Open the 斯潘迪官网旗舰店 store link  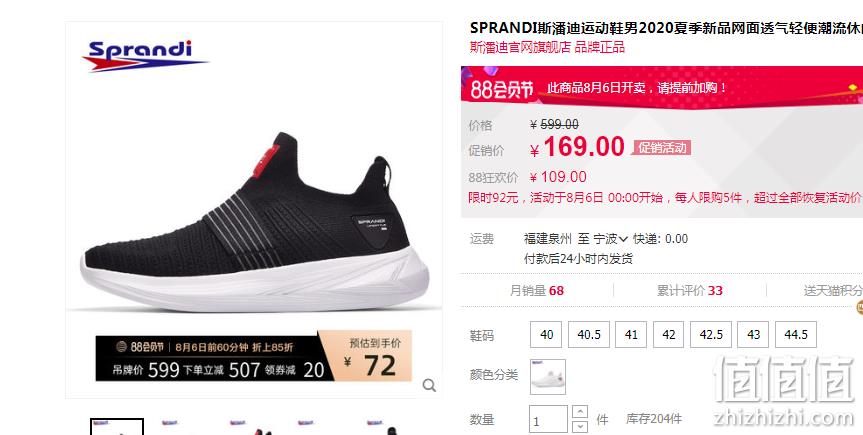tap(520, 47)
